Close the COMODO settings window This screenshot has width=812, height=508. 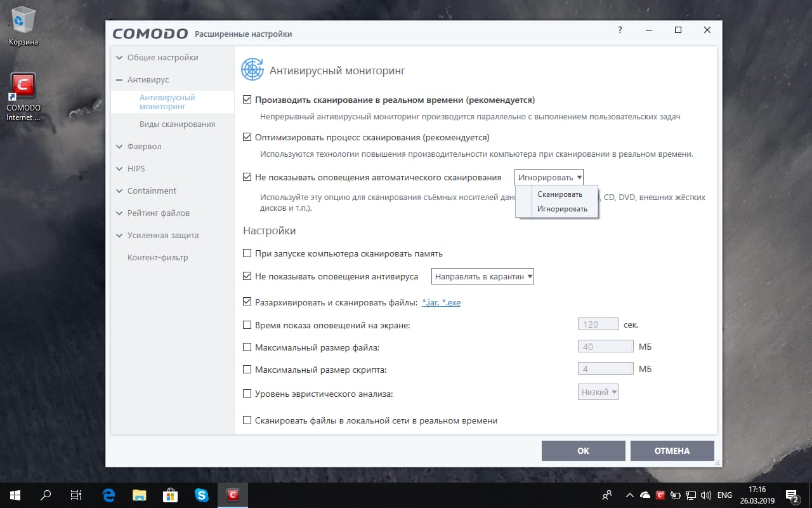click(x=707, y=30)
